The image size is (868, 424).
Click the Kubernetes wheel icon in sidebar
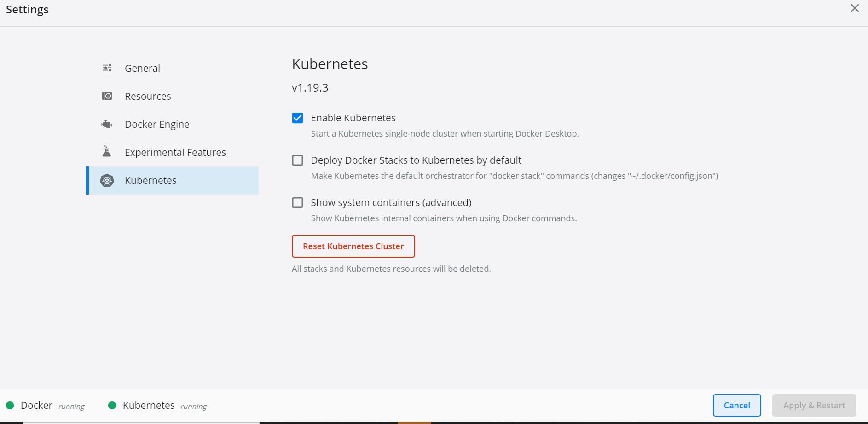(x=107, y=180)
